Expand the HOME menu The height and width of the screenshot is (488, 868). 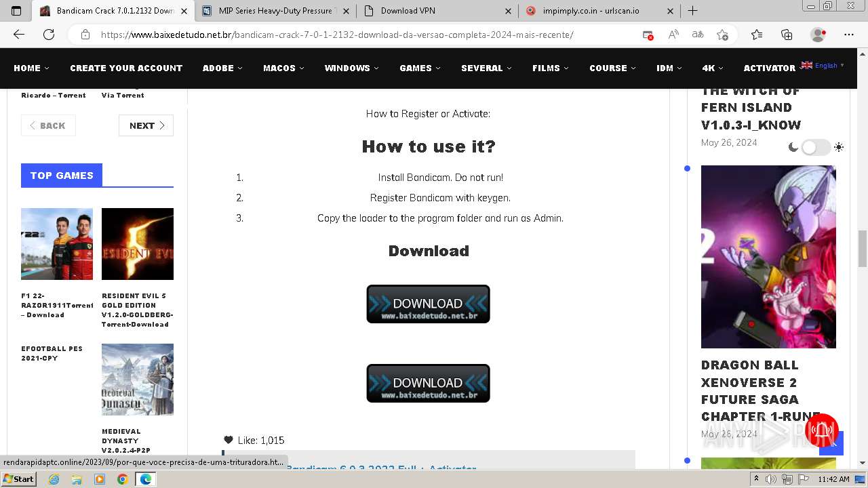click(x=31, y=68)
